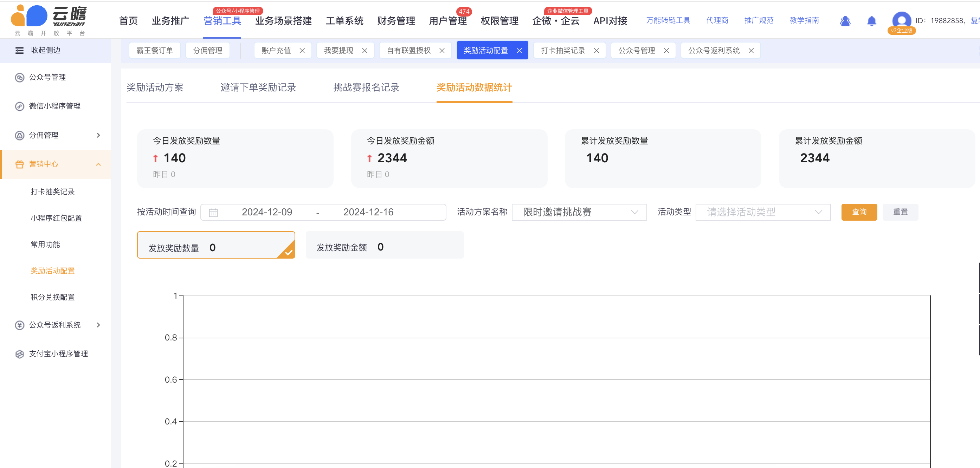The height and width of the screenshot is (468, 980).
Task: Click the 474 badge on 用户管理
Action: coord(464,11)
